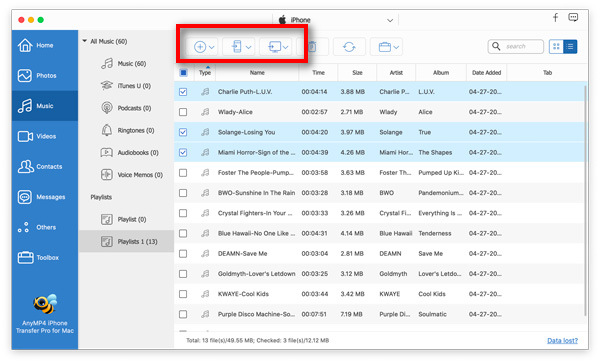Select iTunes U (0) category

126,86
